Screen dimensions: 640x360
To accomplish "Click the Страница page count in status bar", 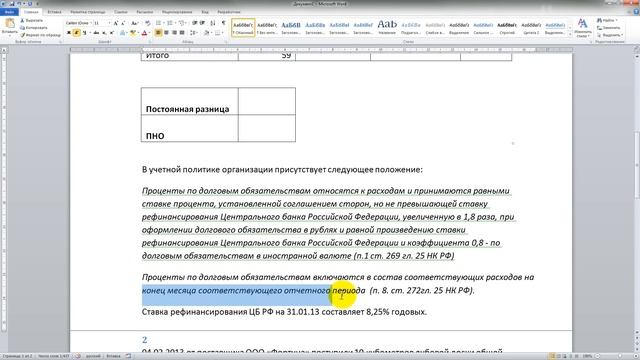I will [x=17, y=356].
